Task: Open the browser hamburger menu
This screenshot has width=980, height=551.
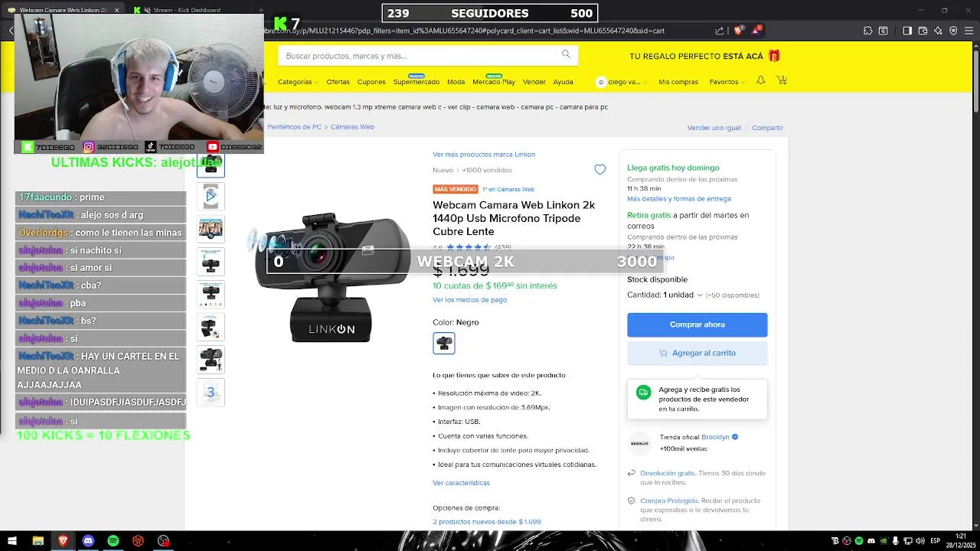Action: click(969, 31)
